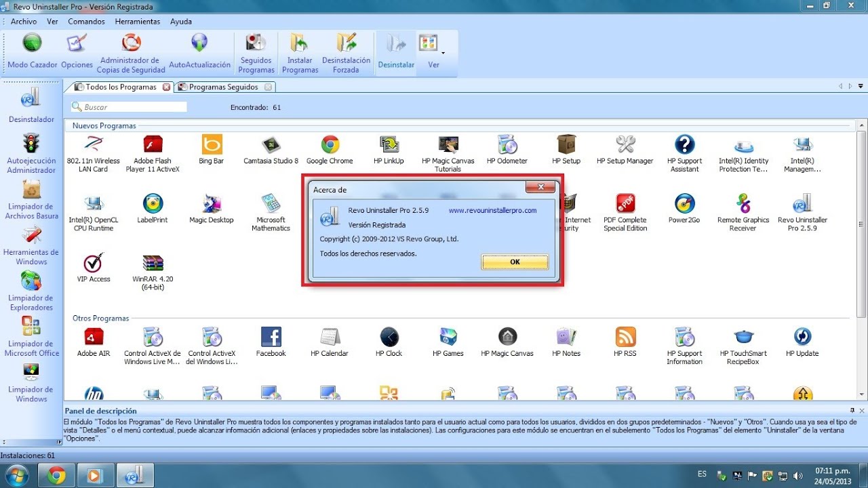The height and width of the screenshot is (488, 868).
Task: Open Herramientas de Windows sidebar item
Action: [x=31, y=245]
